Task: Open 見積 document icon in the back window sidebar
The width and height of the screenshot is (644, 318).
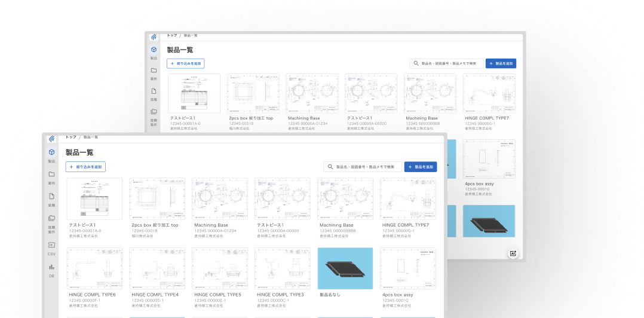Action: coord(154,94)
